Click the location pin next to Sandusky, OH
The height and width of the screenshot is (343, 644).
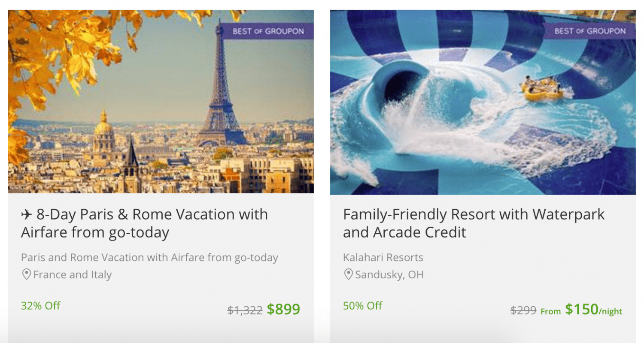pyautogui.click(x=349, y=274)
